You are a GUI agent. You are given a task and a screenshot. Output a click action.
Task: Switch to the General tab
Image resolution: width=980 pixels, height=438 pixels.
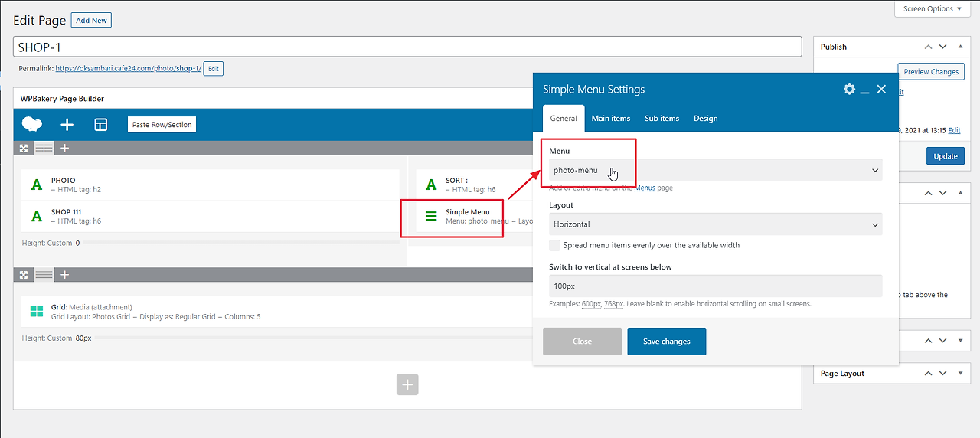coord(563,119)
